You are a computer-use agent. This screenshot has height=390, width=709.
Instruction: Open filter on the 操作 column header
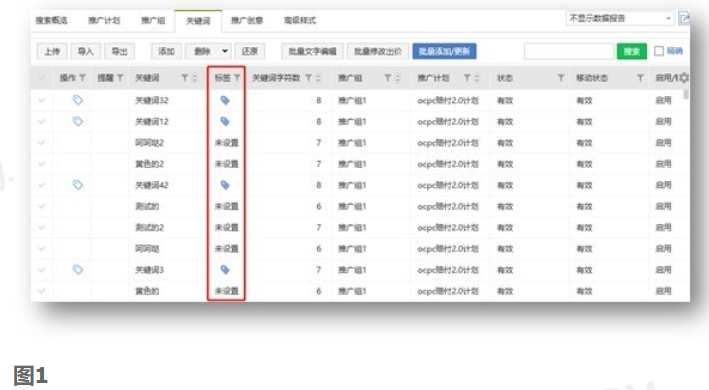[x=82, y=78]
